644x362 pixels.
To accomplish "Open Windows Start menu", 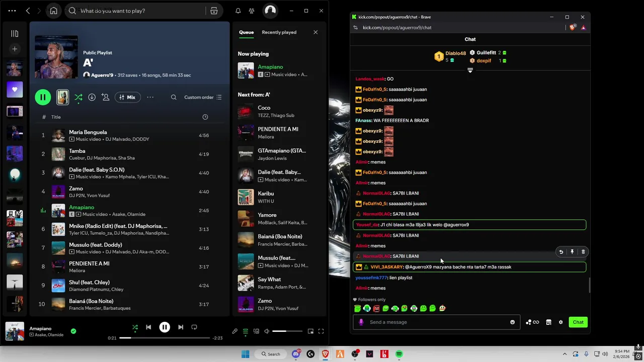I will point(245,354).
